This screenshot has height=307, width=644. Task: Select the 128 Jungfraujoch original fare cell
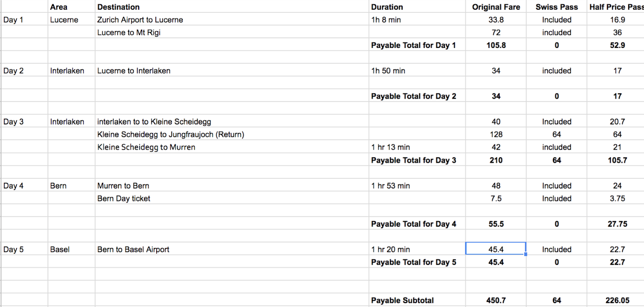pos(496,134)
